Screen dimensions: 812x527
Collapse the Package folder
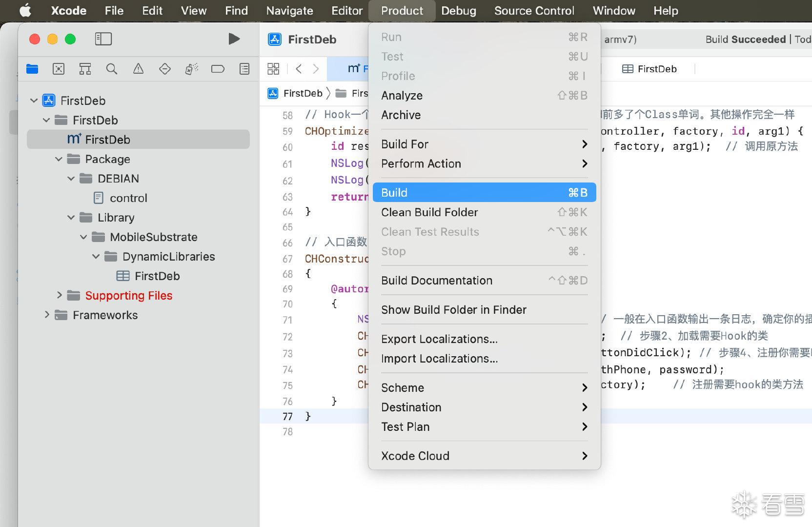tap(59, 159)
